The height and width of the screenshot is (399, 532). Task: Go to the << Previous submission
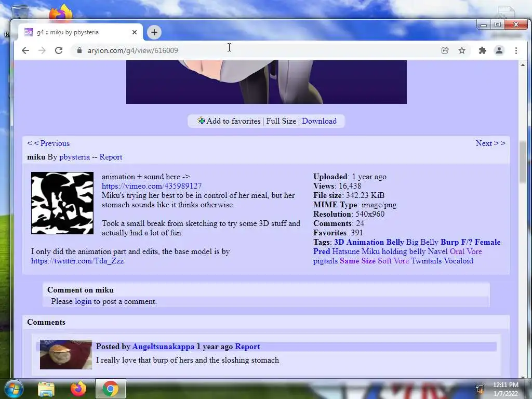tap(48, 143)
